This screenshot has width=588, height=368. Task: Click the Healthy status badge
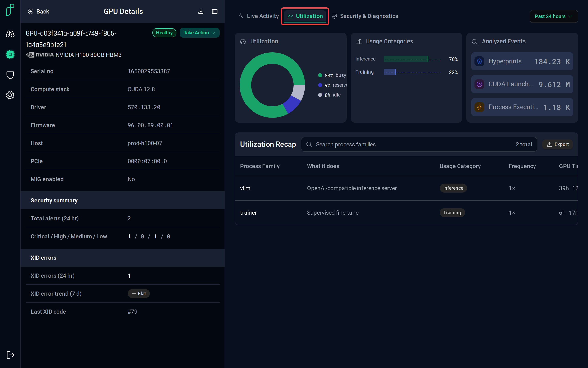click(164, 33)
